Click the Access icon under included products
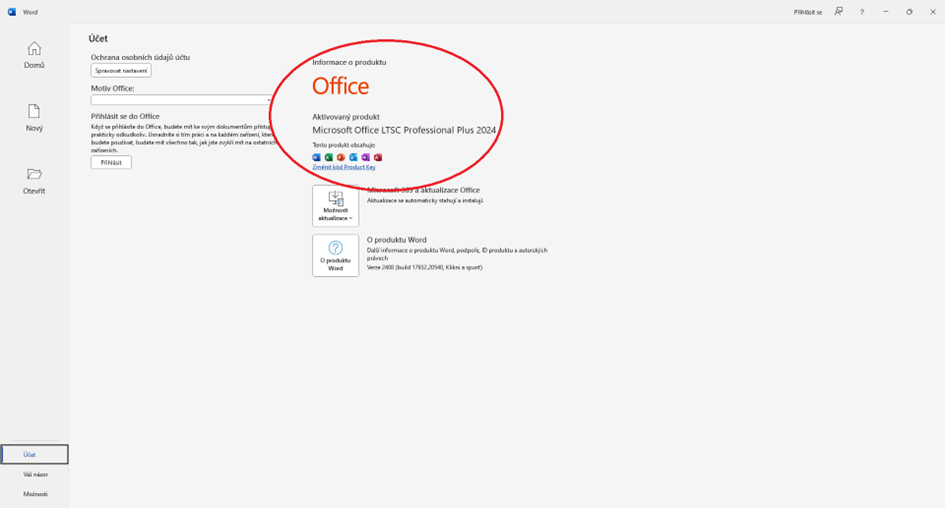Image resolution: width=945 pixels, height=508 pixels. click(x=378, y=157)
